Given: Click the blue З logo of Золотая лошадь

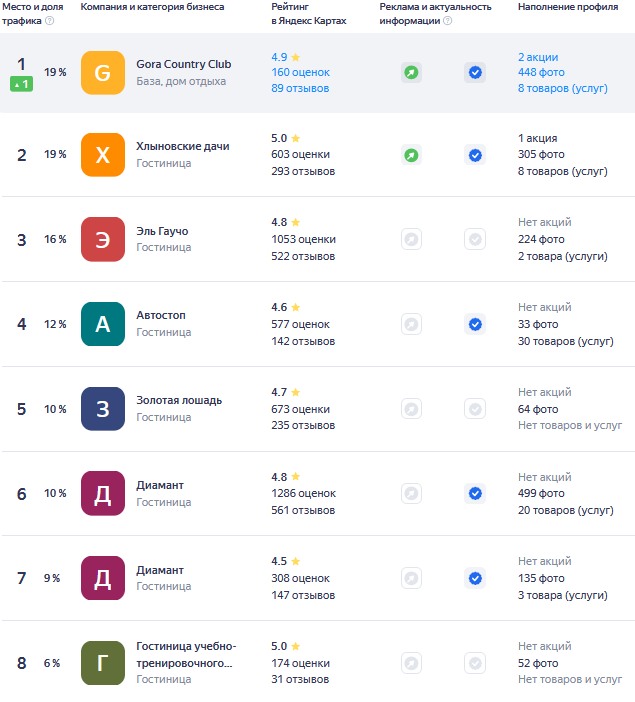Looking at the screenshot, I should pyautogui.click(x=103, y=409).
